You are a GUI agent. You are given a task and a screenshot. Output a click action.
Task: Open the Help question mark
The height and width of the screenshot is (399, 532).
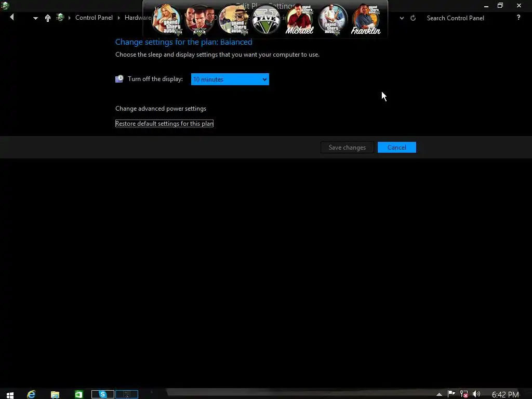(x=518, y=17)
